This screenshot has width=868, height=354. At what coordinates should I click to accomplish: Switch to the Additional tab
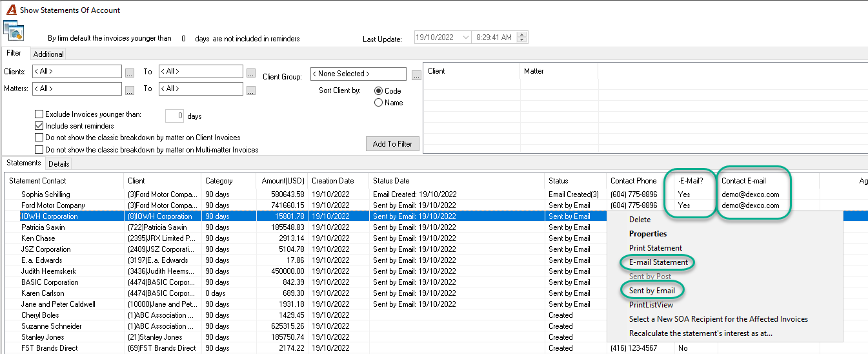click(x=48, y=54)
